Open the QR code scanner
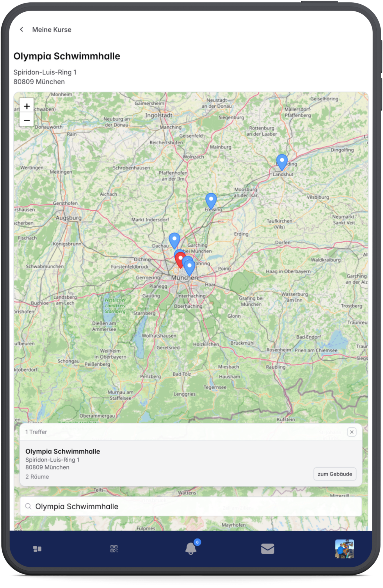Viewport: 383px width, 588px height. [x=114, y=549]
